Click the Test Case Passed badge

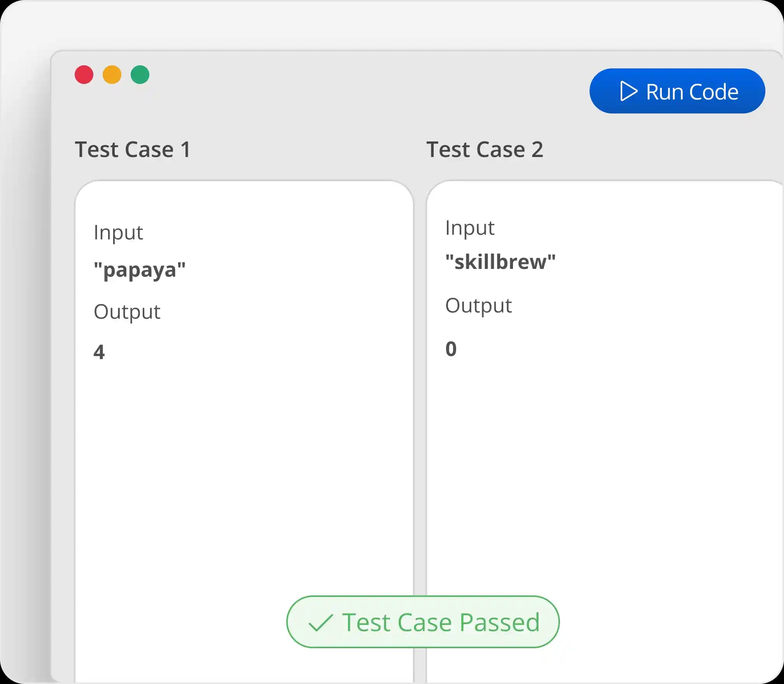tap(423, 622)
